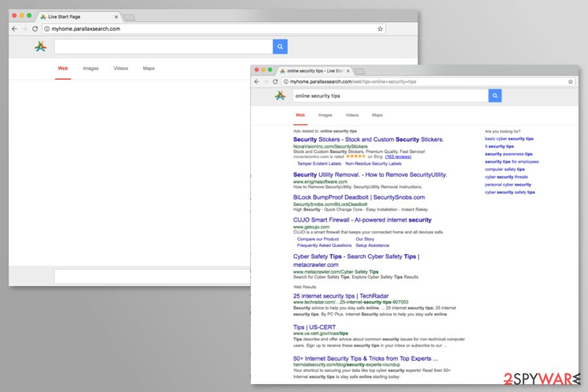Click the 'Non-Residue Security Labels' sublink
The image size is (588, 392).
coord(373,163)
